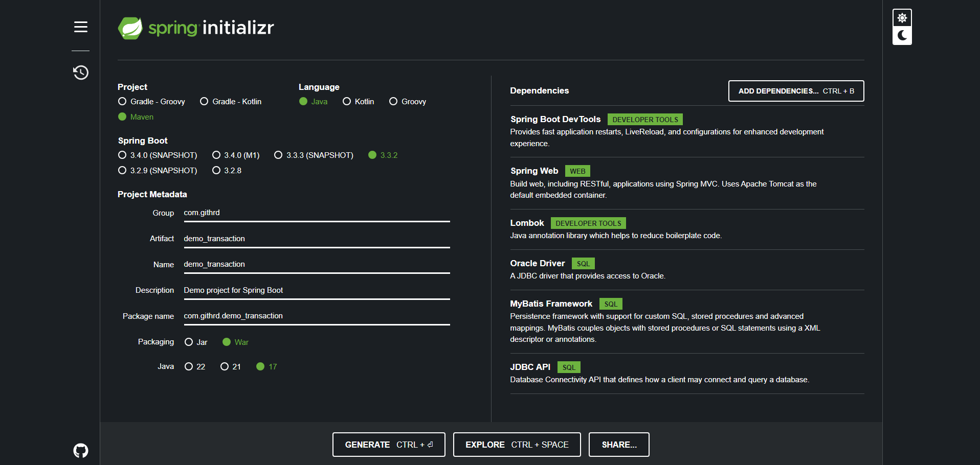Click DEVELOPER TOOLS tag beside Lombok

coord(588,223)
